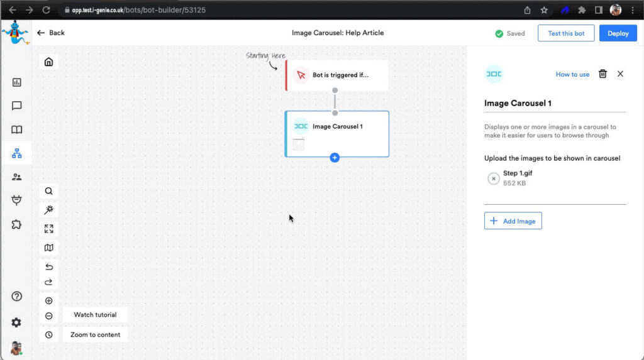The width and height of the screenshot is (644, 360).
Task: Click the fit-to-screen expand arrows icon
Action: point(48,229)
